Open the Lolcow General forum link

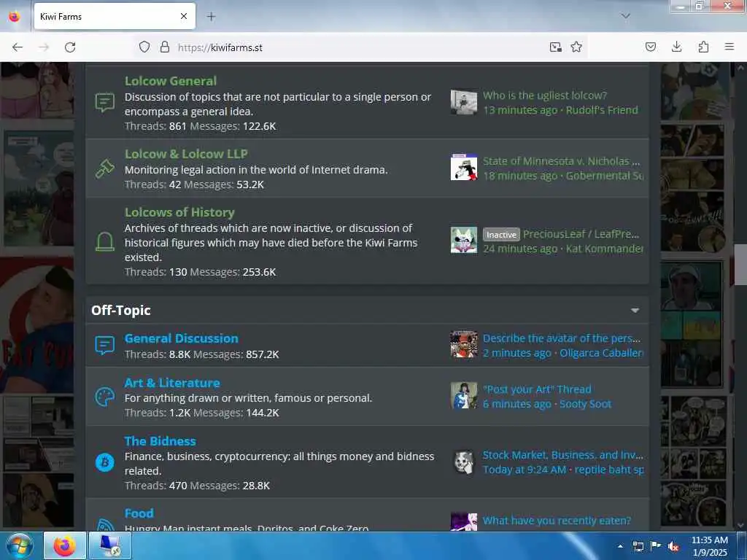[x=171, y=81]
